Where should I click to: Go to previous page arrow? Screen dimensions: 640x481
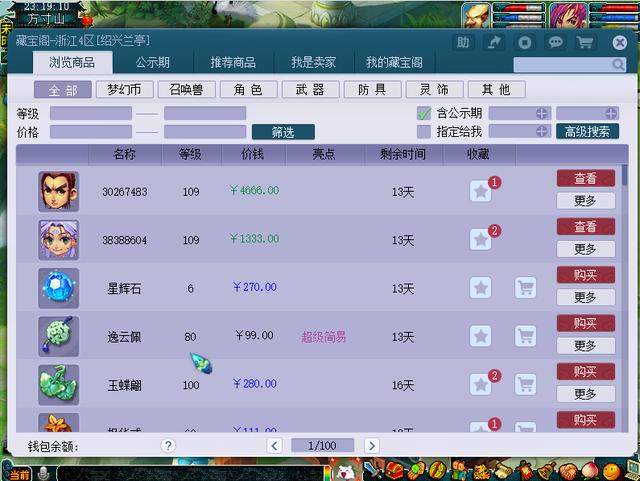[274, 445]
